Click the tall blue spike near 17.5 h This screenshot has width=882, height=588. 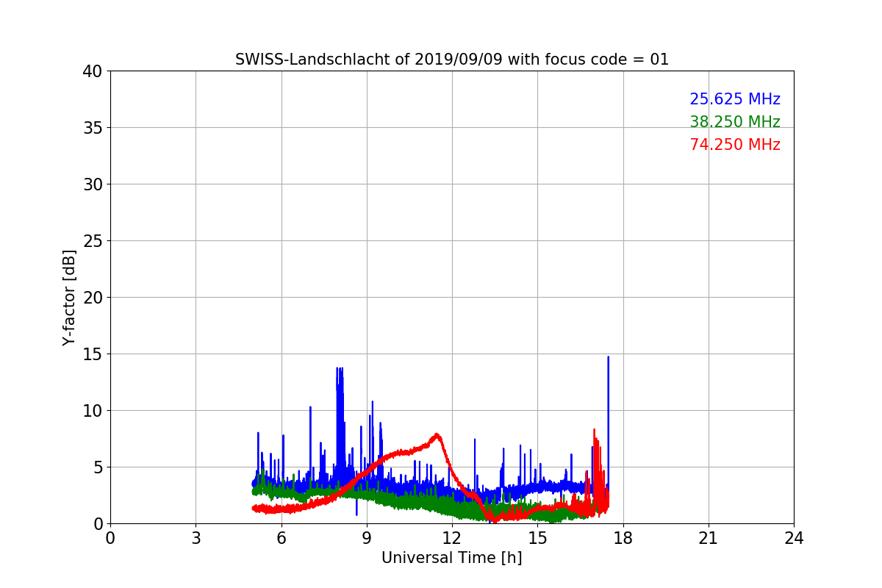click(608, 412)
